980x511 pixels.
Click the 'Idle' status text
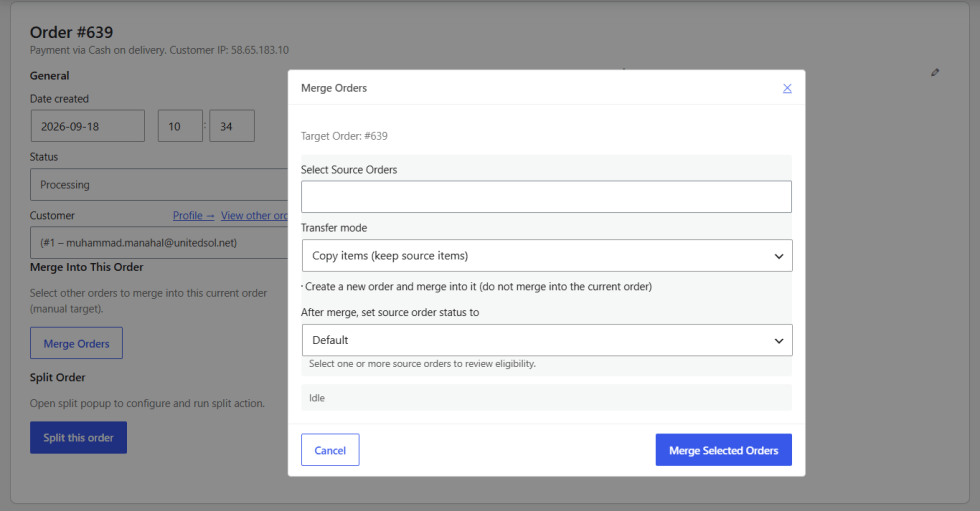click(x=317, y=398)
